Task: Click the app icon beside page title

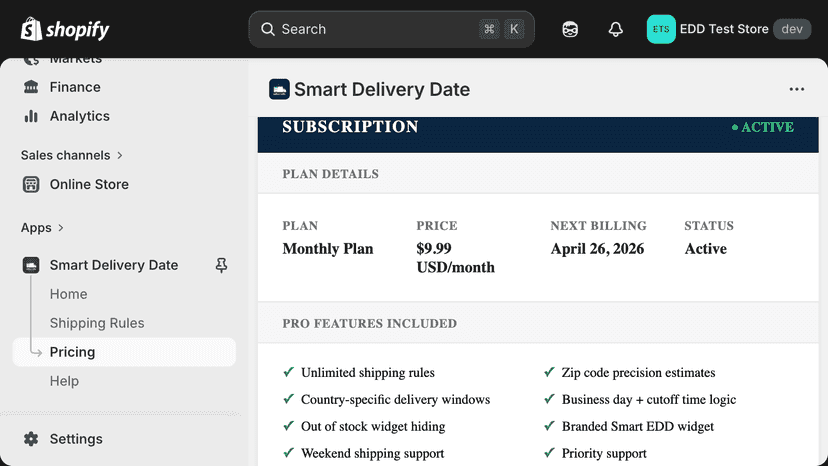Action: coord(279,89)
